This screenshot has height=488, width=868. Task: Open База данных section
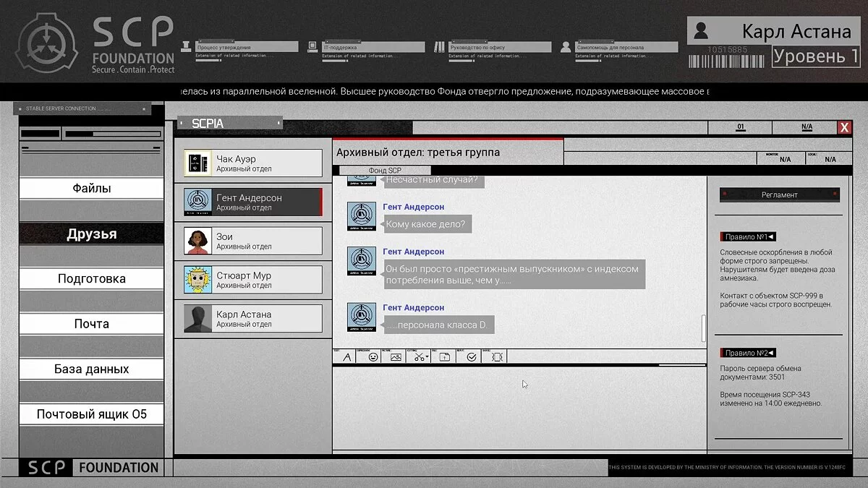[x=92, y=369]
